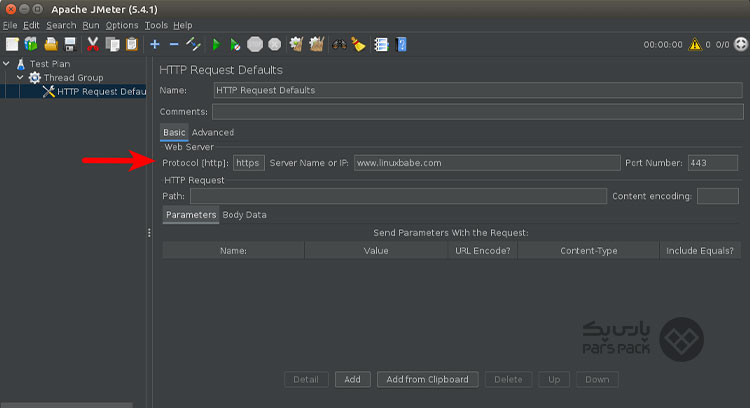Click the Add parameter button
750x408 pixels.
click(353, 379)
